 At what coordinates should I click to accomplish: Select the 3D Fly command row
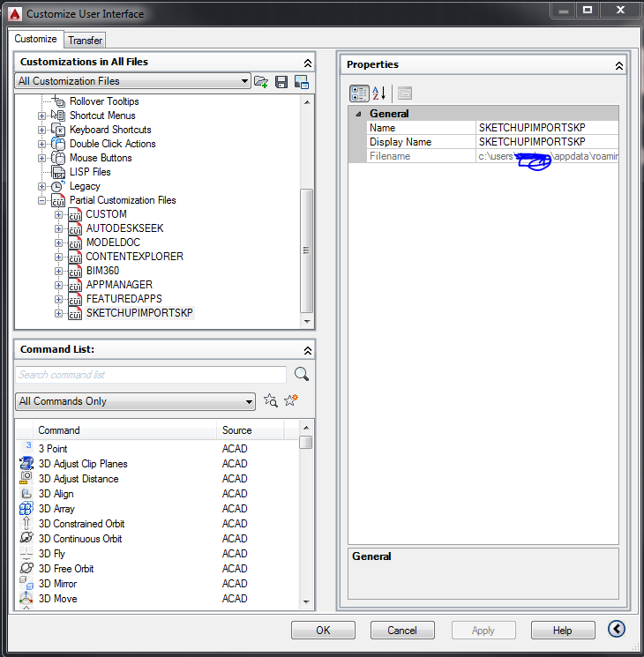(158, 554)
